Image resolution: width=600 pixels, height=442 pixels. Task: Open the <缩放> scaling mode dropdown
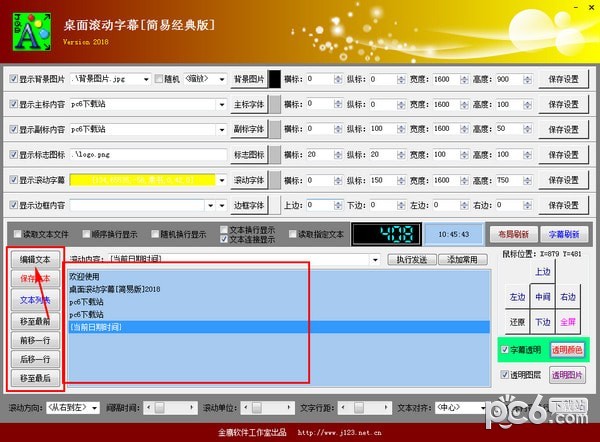(x=222, y=79)
